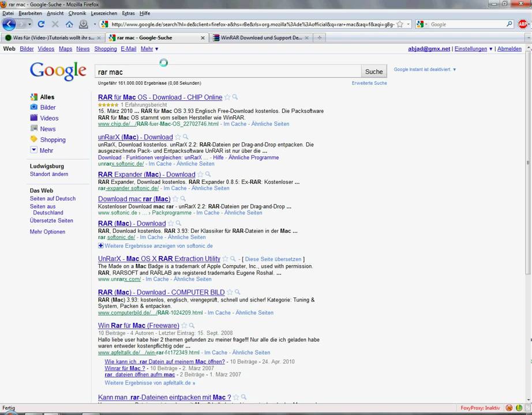Star the unRarX (Mac) Download result
This screenshot has height=415, width=532.
pos(178,137)
